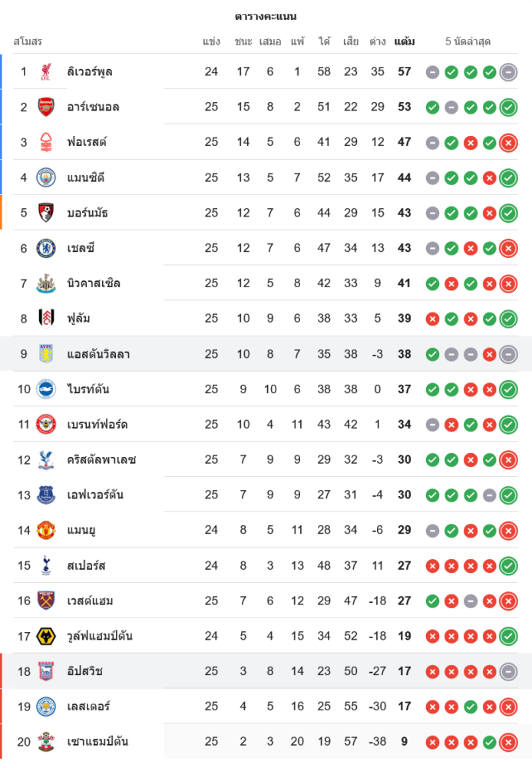Select the Wolves club logo in row 17

point(46,636)
